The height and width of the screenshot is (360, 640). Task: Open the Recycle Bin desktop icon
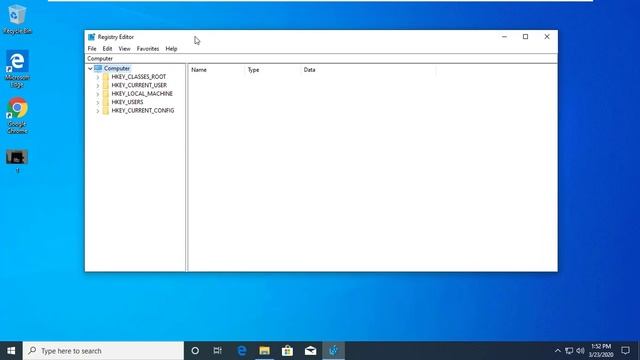[17, 19]
